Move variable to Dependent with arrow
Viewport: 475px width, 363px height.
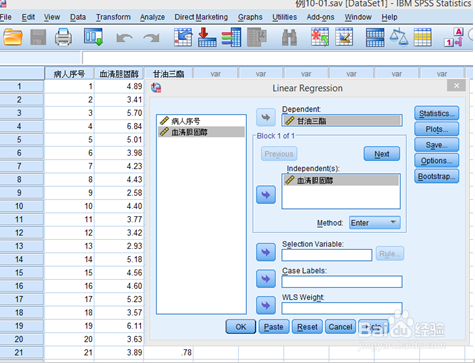tap(266, 117)
